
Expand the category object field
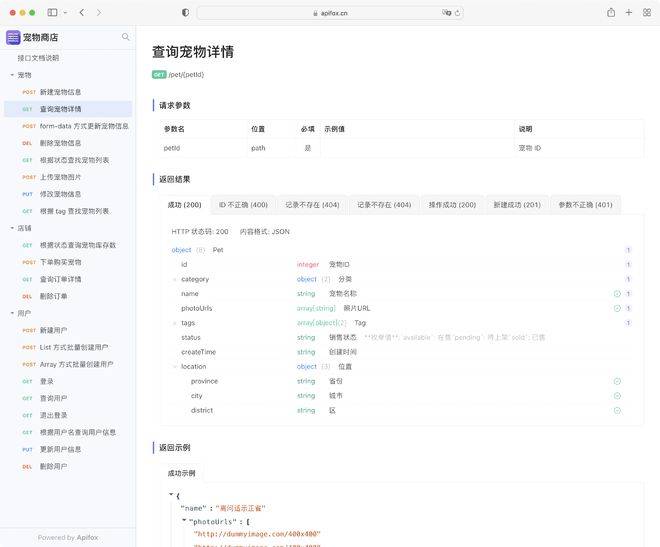tap(174, 279)
